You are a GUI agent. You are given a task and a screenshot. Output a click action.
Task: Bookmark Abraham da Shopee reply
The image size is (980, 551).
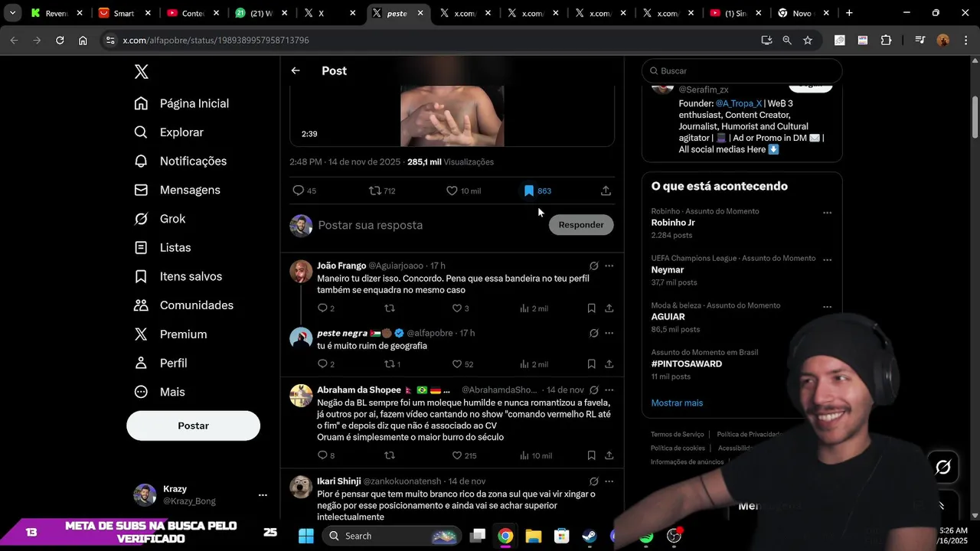(x=591, y=455)
